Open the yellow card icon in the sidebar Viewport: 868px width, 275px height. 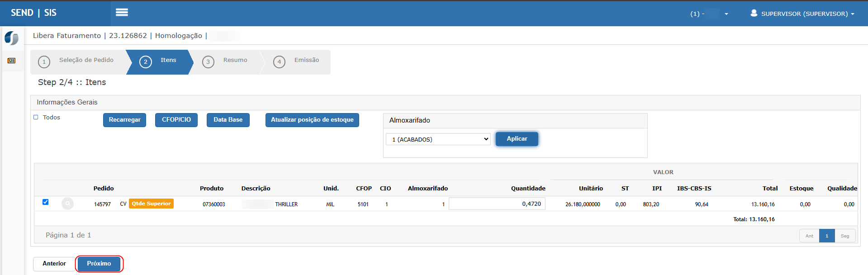[x=12, y=61]
